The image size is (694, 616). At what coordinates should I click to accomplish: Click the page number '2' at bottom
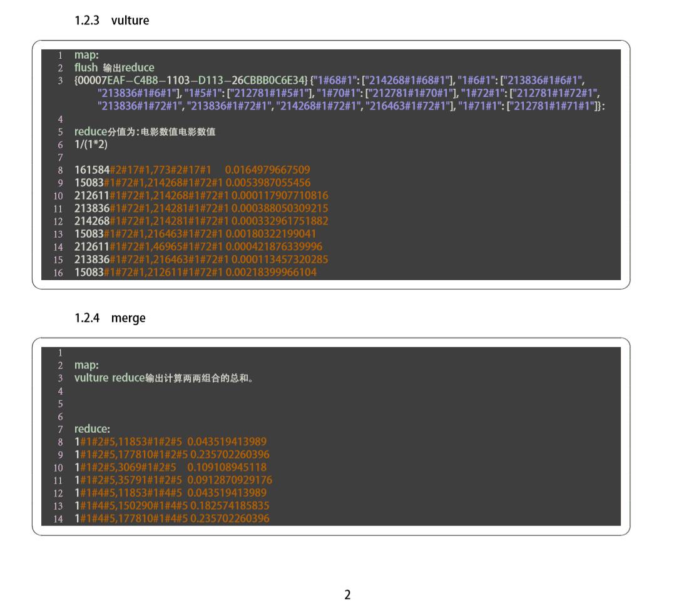(347, 595)
